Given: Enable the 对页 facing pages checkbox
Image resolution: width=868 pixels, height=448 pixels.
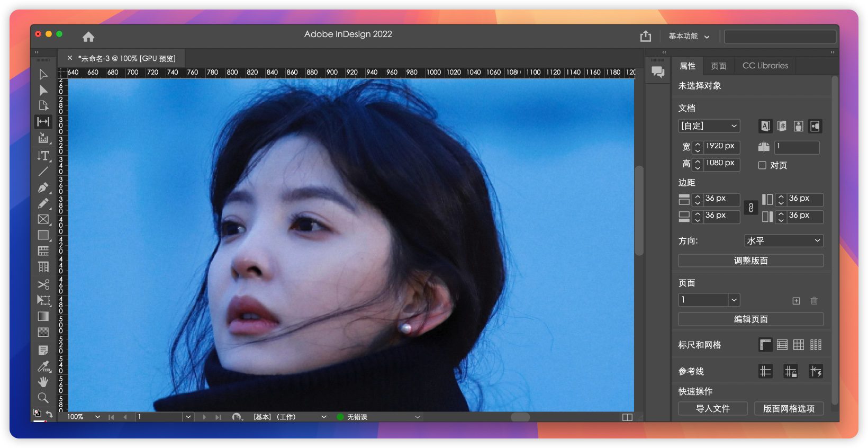Looking at the screenshot, I should (x=762, y=165).
